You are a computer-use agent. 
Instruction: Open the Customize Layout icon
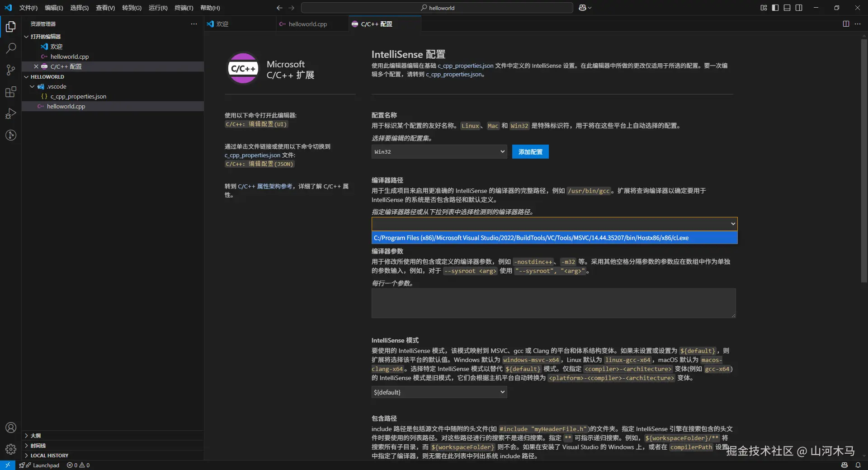point(764,8)
